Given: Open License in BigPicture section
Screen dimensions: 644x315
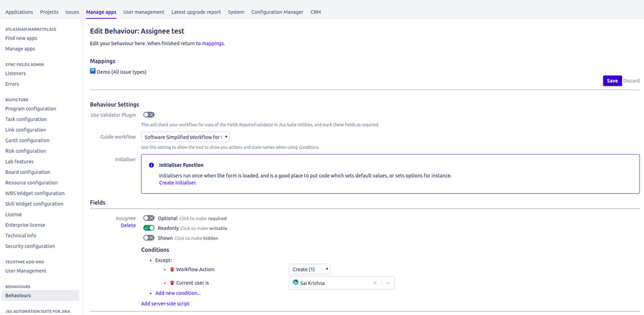Looking at the screenshot, I should (14, 215).
